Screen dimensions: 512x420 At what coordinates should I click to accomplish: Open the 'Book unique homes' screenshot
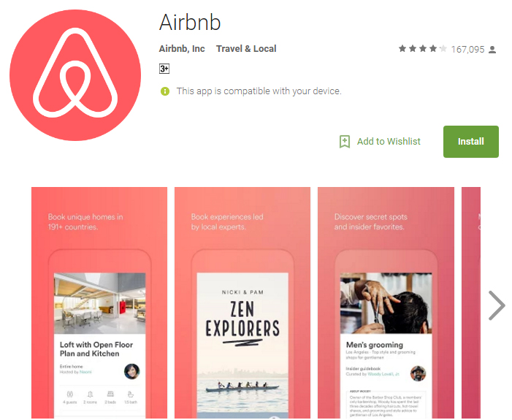pos(99,302)
